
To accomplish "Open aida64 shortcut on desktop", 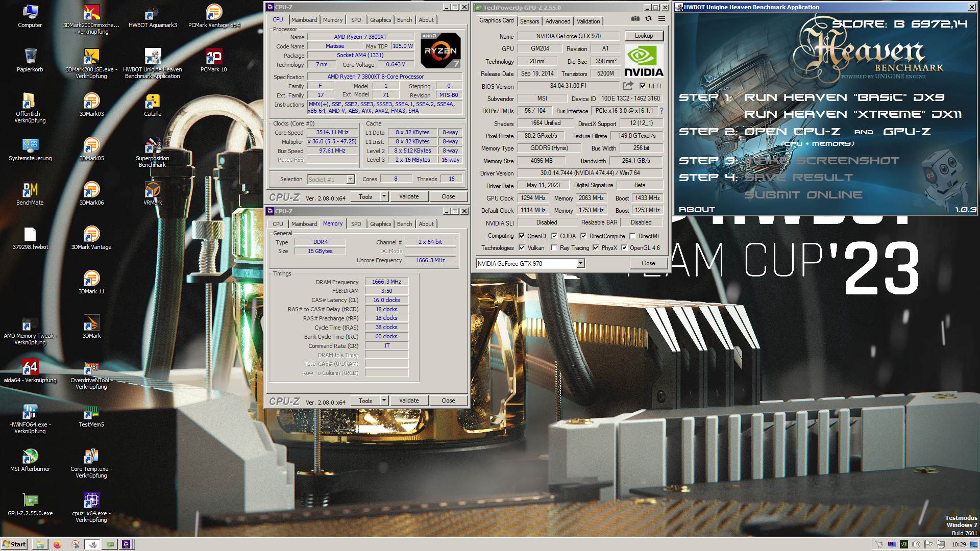I will 30,371.
